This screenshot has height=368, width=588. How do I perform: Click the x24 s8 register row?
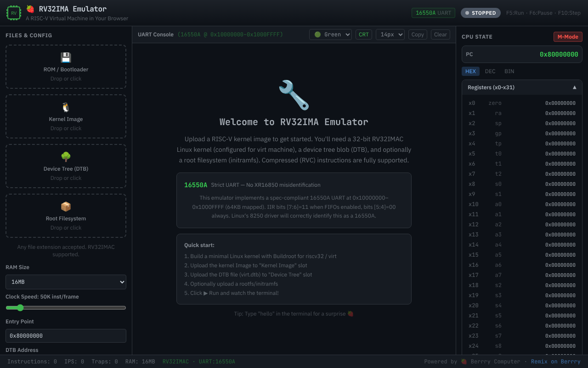point(522,346)
